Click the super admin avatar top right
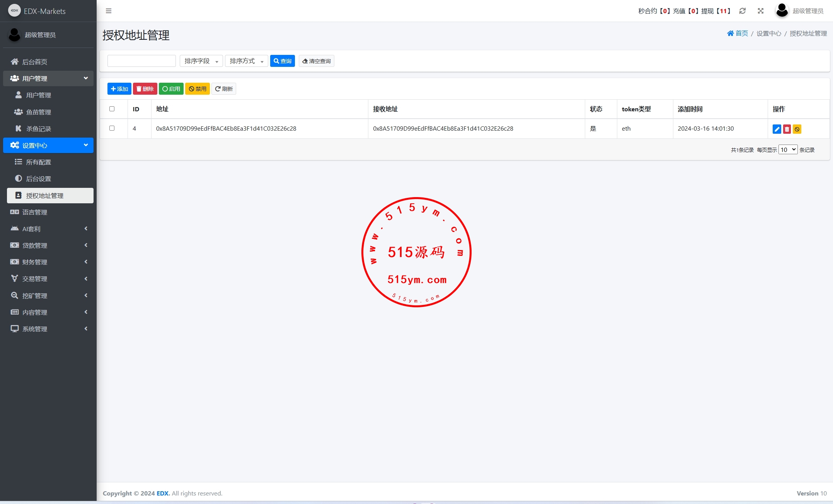833x504 pixels. point(782,10)
